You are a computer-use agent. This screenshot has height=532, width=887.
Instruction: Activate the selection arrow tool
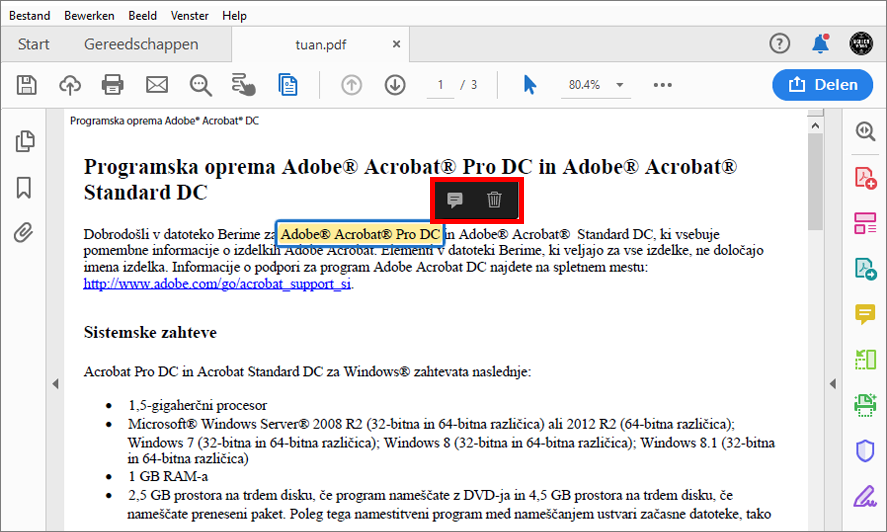tap(529, 85)
